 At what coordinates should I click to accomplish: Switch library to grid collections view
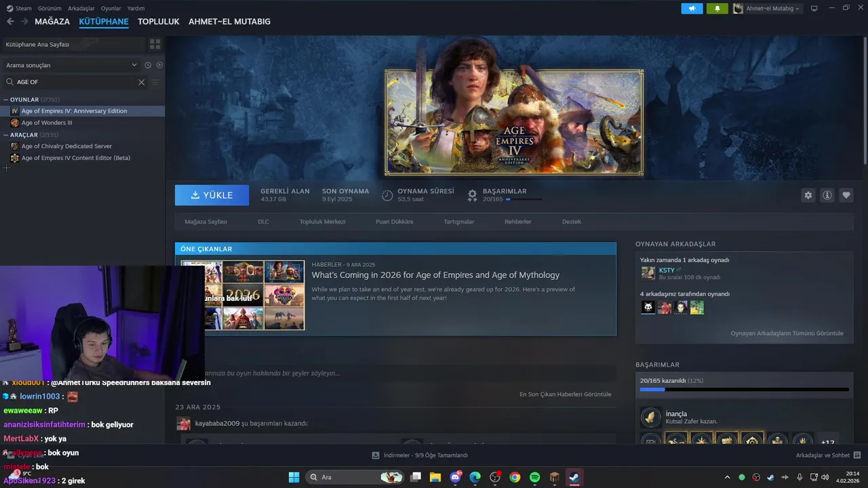pos(155,44)
